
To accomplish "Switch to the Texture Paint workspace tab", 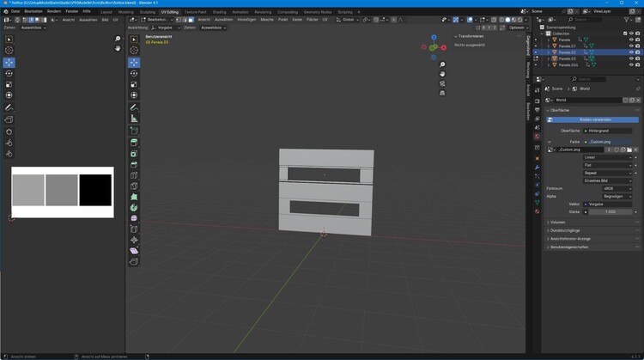I will click(195, 12).
